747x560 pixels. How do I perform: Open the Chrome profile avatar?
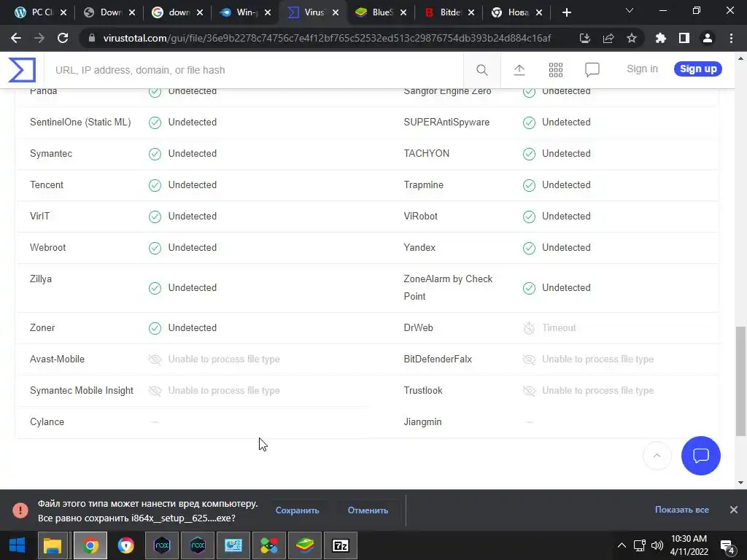(x=708, y=38)
